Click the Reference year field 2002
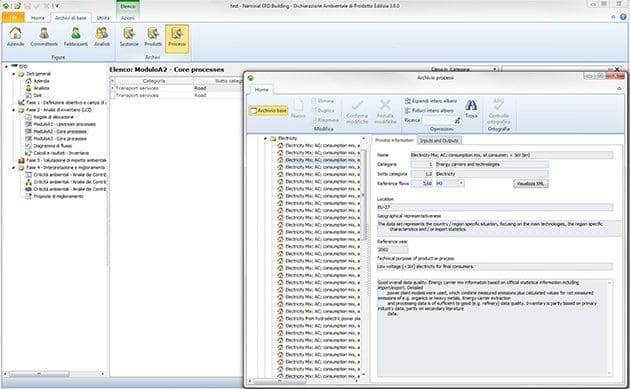The width and height of the screenshot is (630, 389). [x=392, y=250]
